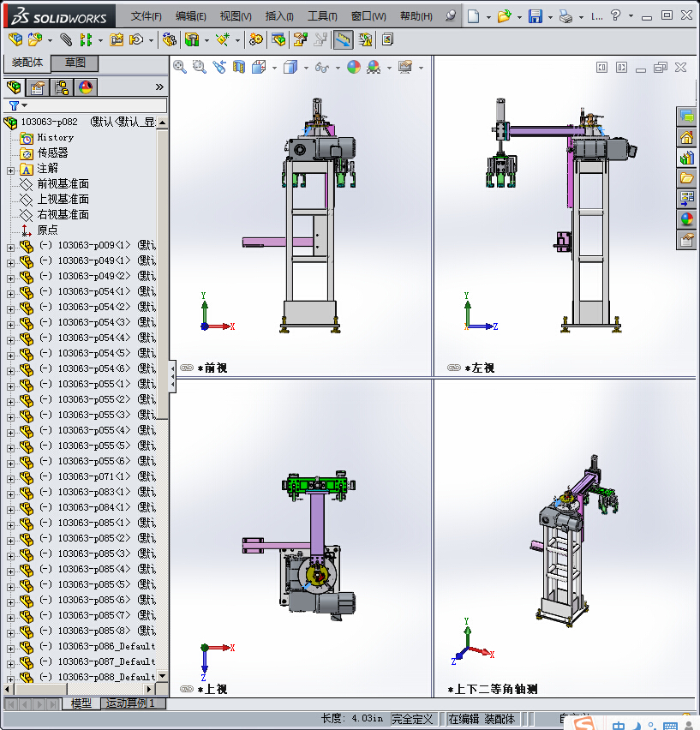Open the PropertyManager tab icon
700x730 pixels.
click(38, 87)
